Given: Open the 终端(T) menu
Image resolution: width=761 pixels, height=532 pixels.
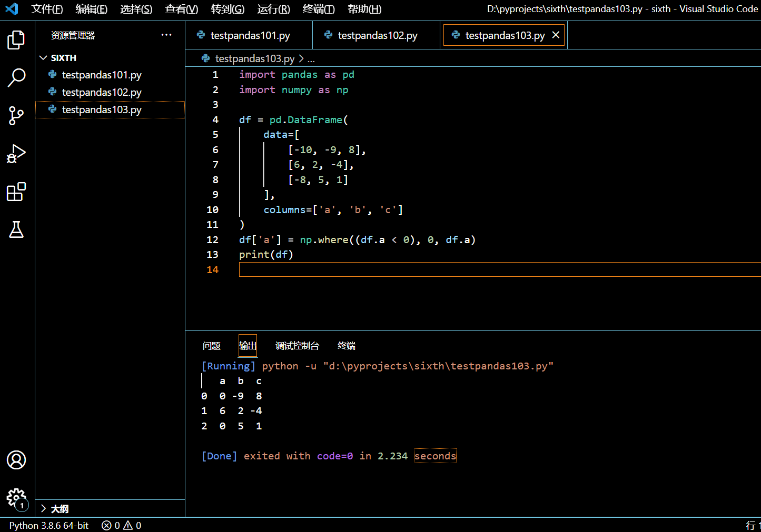Looking at the screenshot, I should click(319, 9).
